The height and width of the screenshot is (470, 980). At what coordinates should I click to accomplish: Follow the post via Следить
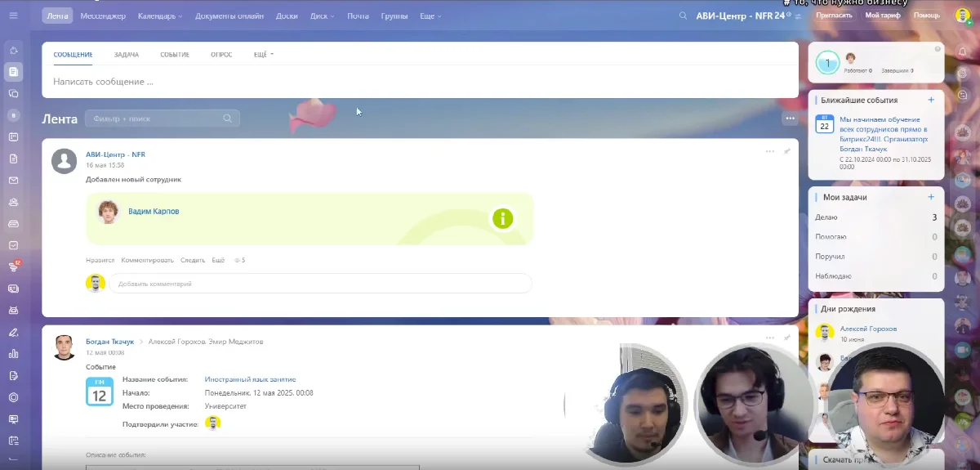[x=193, y=260]
